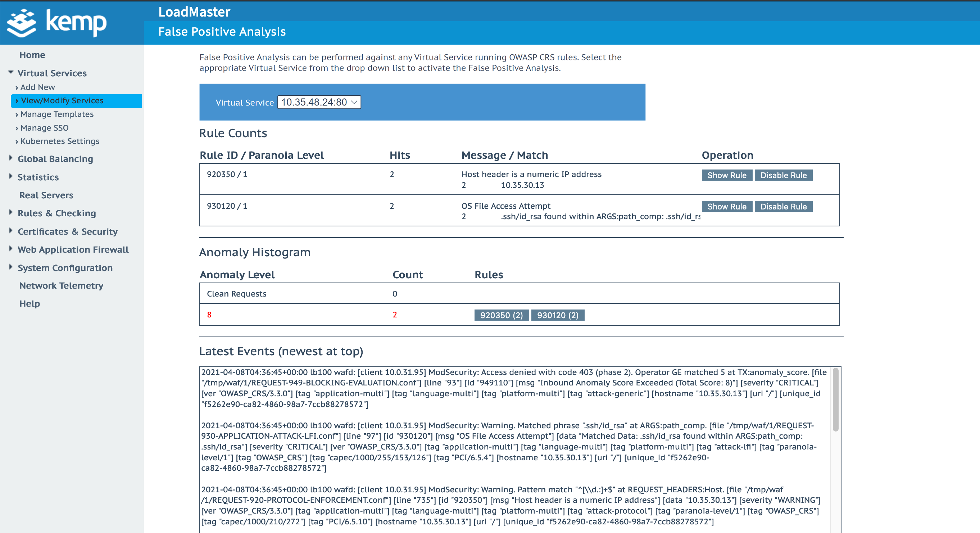
Task: Open Real Servers
Action: coord(46,195)
